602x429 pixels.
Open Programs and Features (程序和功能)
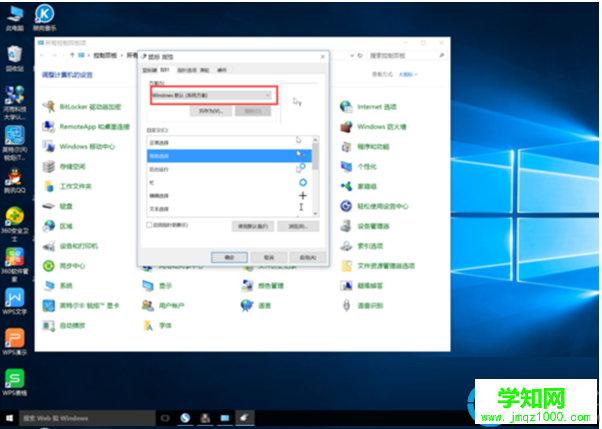(365, 146)
